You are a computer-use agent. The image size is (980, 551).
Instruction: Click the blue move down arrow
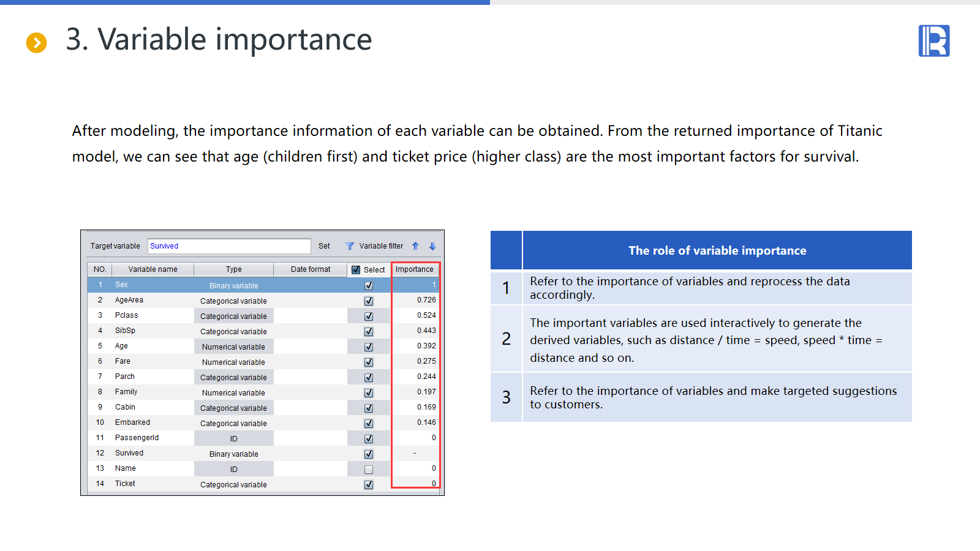pos(432,246)
